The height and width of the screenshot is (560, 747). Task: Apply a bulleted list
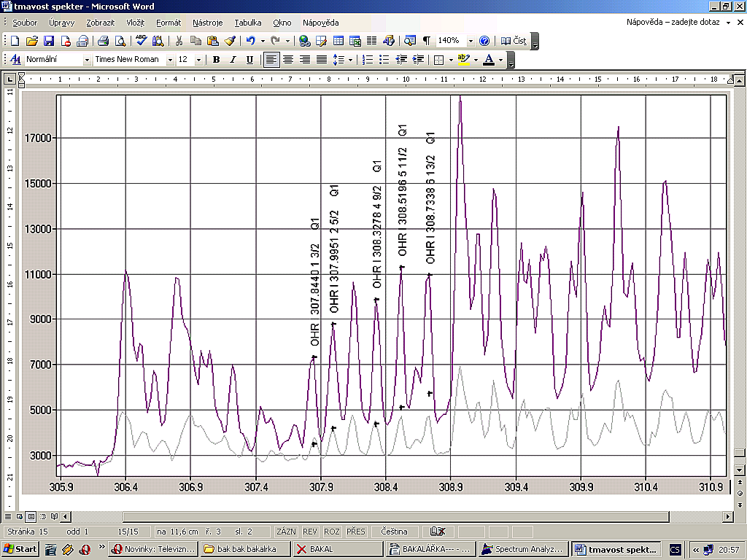[x=384, y=60]
